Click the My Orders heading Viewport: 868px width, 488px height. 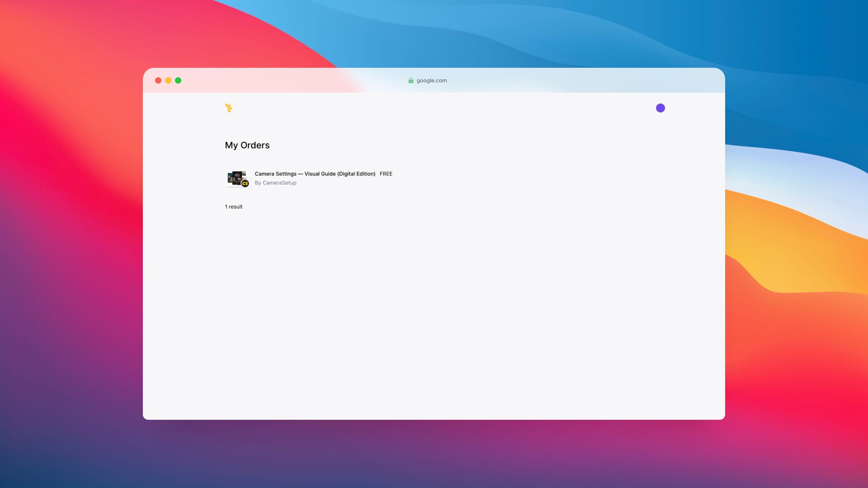pos(247,145)
